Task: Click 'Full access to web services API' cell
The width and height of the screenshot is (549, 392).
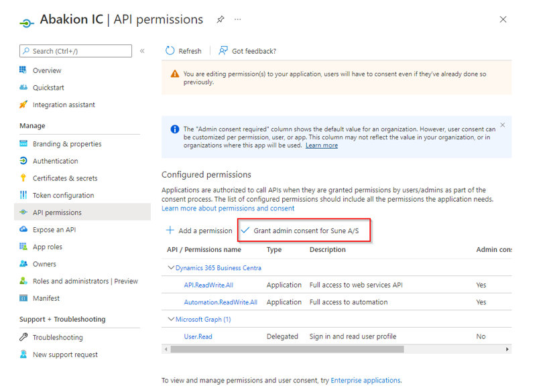Action: pos(356,285)
